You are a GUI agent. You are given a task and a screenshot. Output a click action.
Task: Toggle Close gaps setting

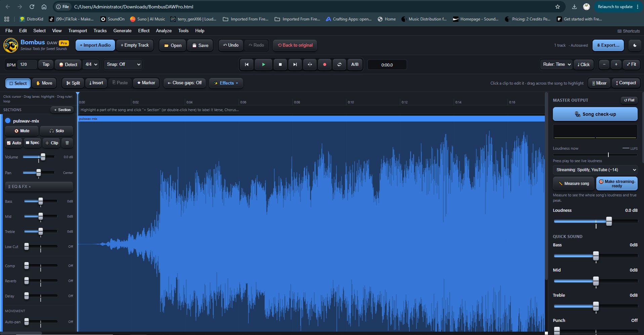185,83
